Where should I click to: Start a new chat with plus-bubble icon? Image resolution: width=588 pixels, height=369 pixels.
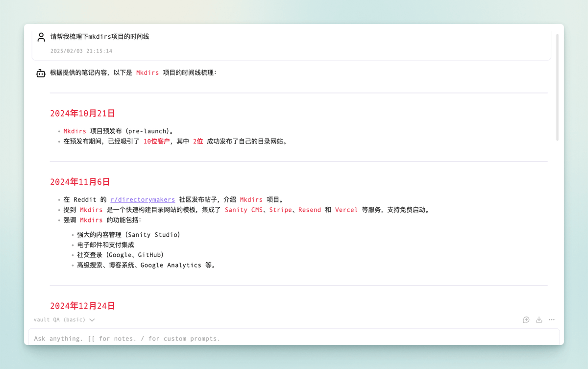coord(526,320)
